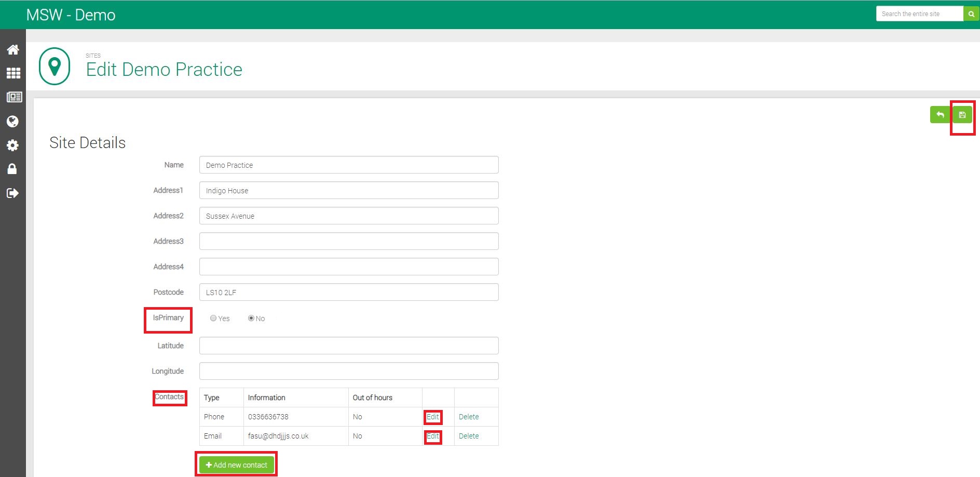Click the grid modules icon in sidebar
This screenshot has width=980, height=477.
pos(13,73)
